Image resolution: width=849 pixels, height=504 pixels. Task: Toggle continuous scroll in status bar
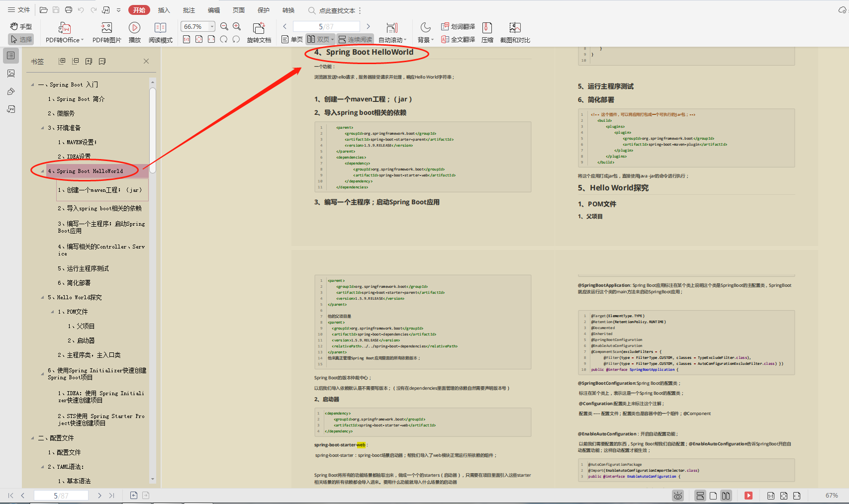(700, 496)
